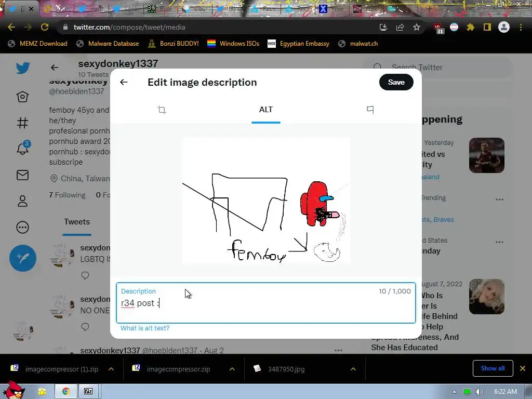This screenshot has width=532, height=399.
Task: Open the 'What is alt text?' link
Action: 145,328
